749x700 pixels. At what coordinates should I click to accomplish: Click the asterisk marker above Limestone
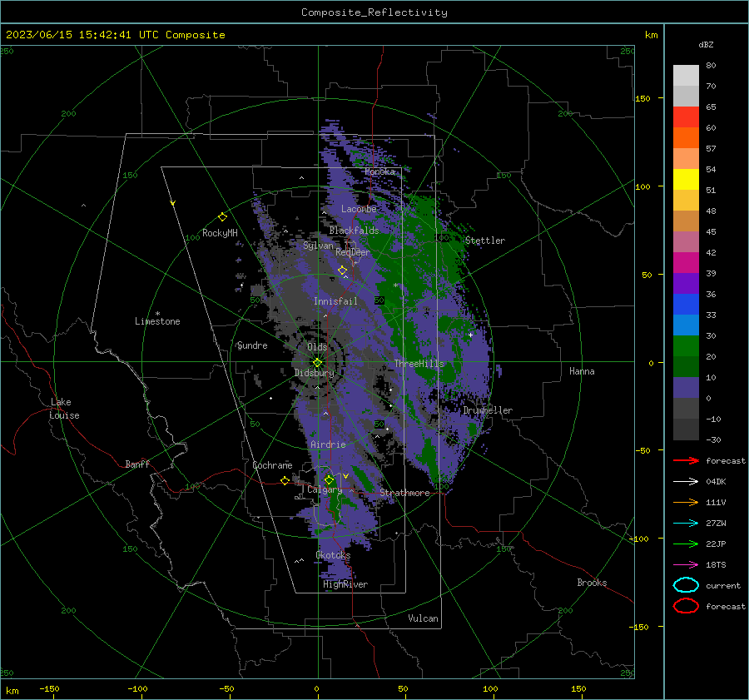157,314
